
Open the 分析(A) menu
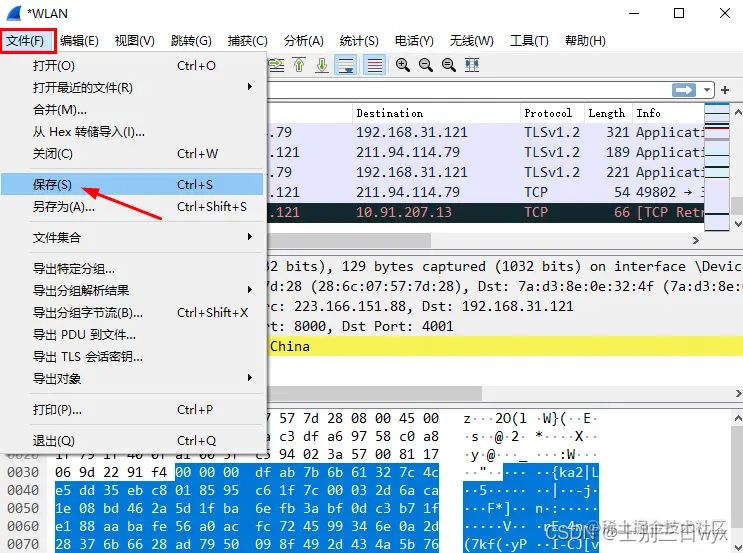point(303,41)
